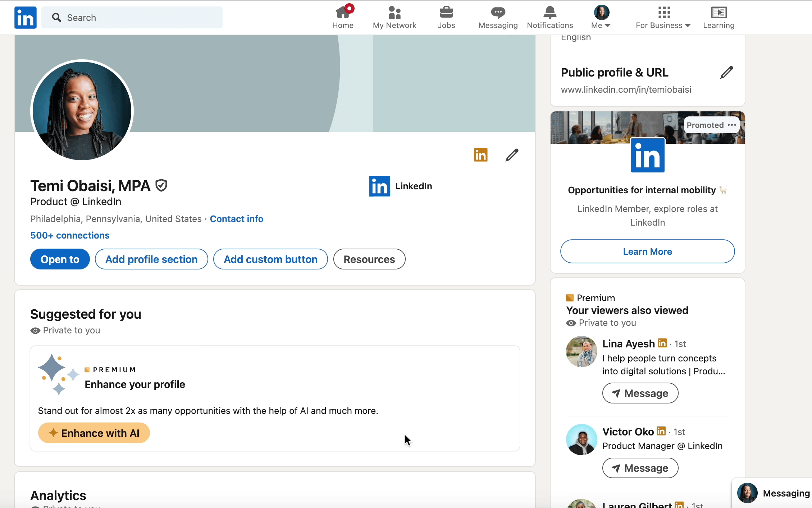Click the 'Suggested for you' heading
812x508 pixels.
pyautogui.click(x=86, y=314)
